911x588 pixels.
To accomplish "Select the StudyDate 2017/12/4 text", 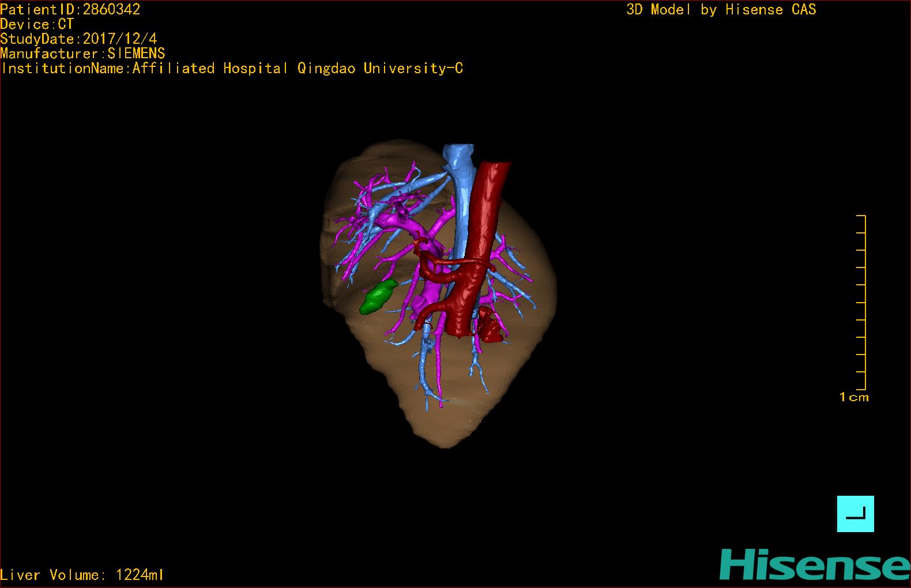I will [78, 39].
